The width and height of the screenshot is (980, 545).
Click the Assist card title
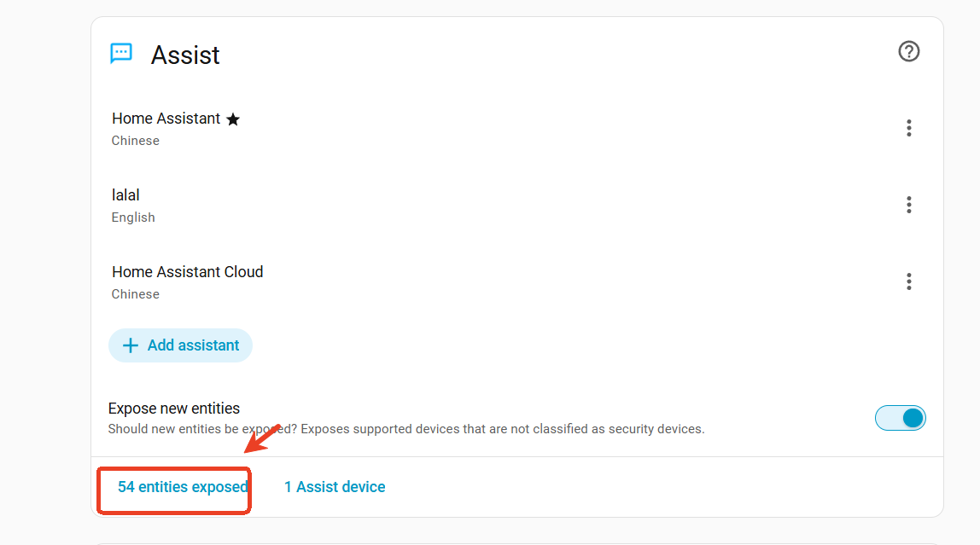pos(185,55)
